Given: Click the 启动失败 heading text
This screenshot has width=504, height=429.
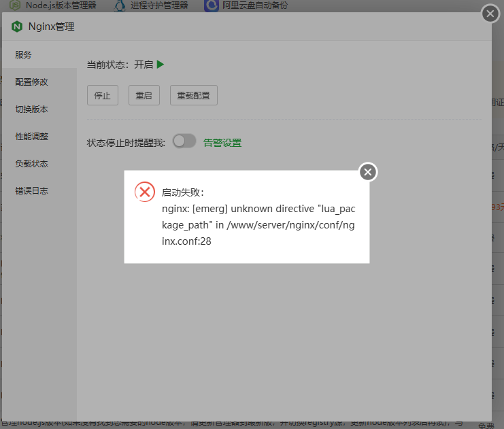Looking at the screenshot, I should point(182,192).
